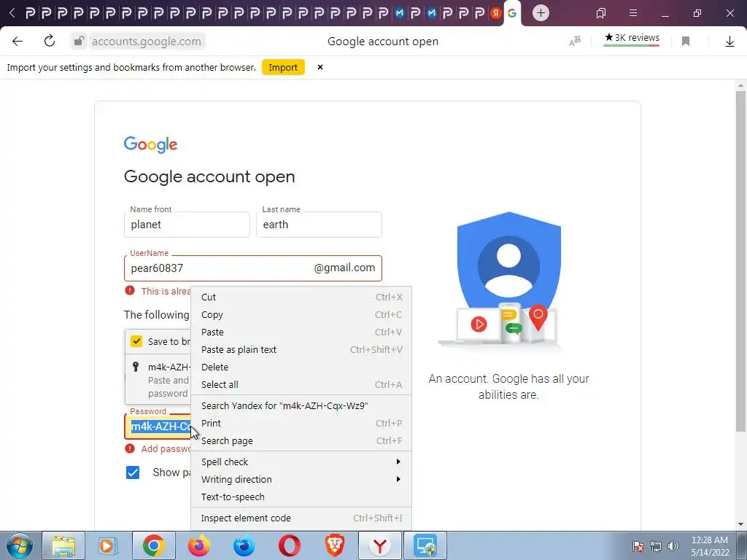This screenshot has height=560, width=747.
Task: Choose Paste from the context menu
Action: [x=301, y=332]
